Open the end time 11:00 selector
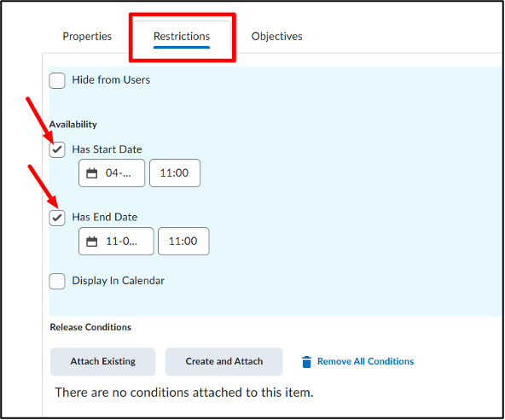 point(183,242)
